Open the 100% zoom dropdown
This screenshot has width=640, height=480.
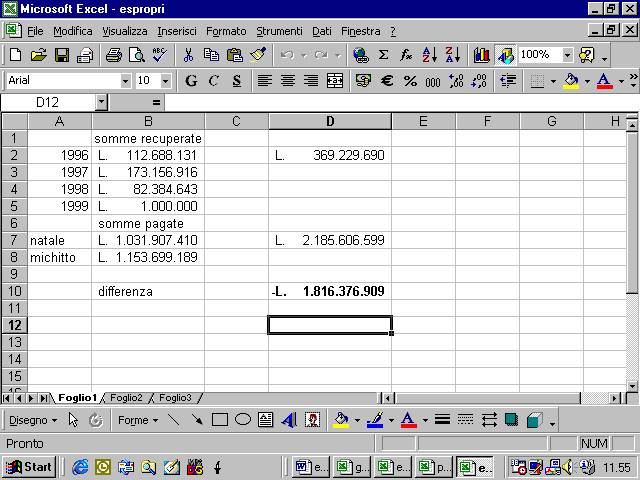pyautogui.click(x=567, y=55)
